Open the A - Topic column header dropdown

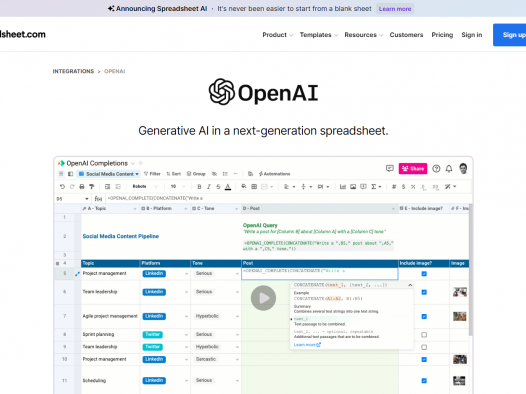point(135,209)
